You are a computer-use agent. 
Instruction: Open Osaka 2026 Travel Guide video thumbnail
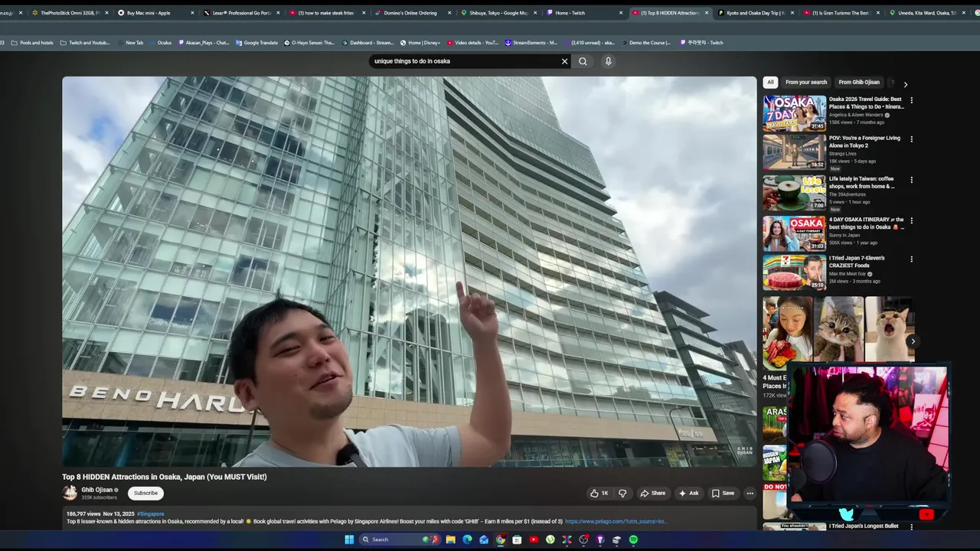point(794,112)
